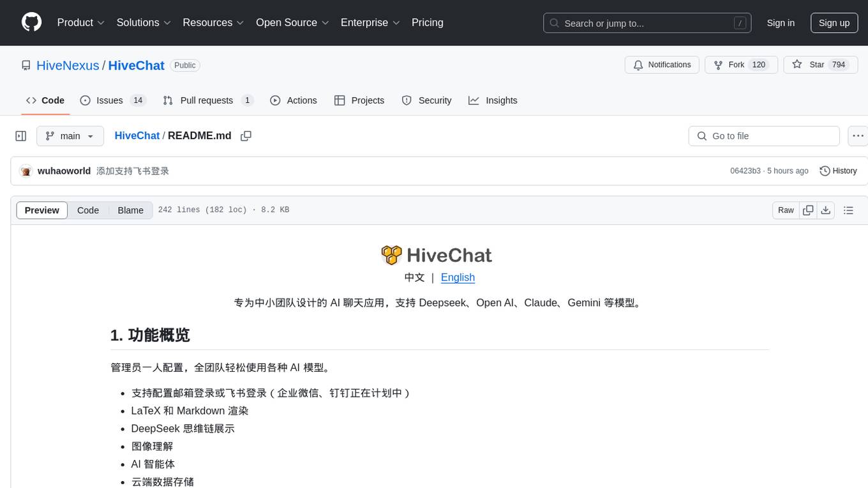Click the Go to file input

coord(764,136)
